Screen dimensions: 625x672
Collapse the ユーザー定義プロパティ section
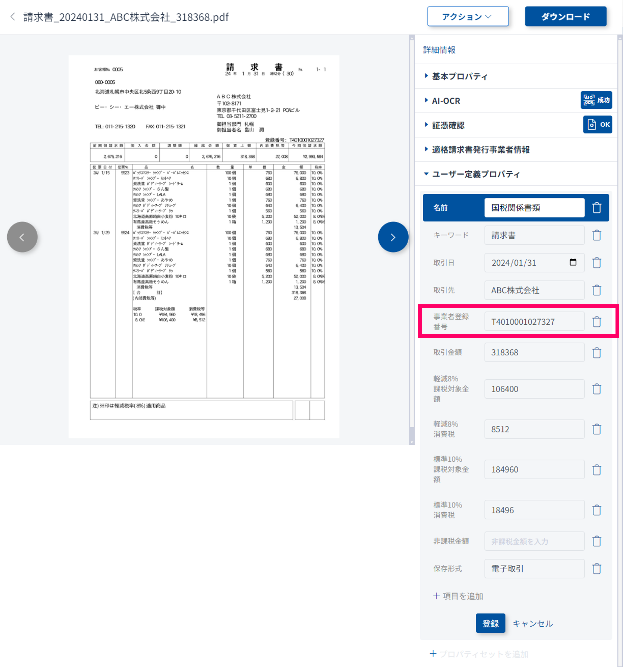click(475, 174)
